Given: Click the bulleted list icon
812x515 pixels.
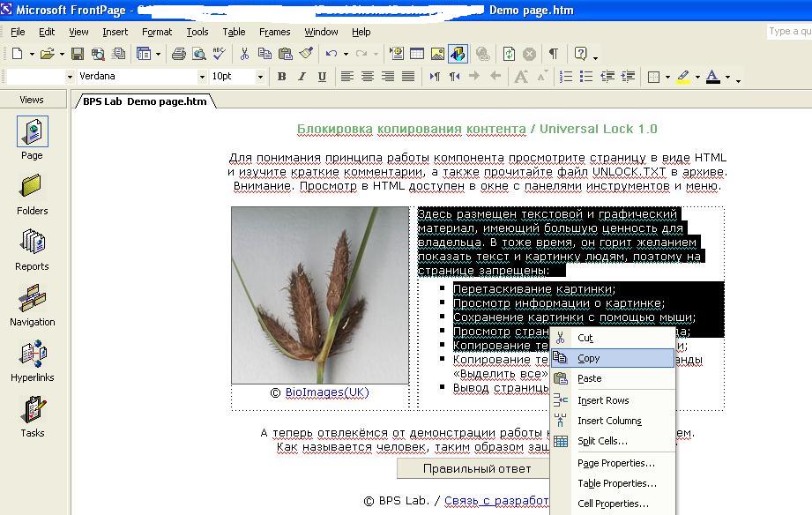Looking at the screenshot, I should pos(586,77).
